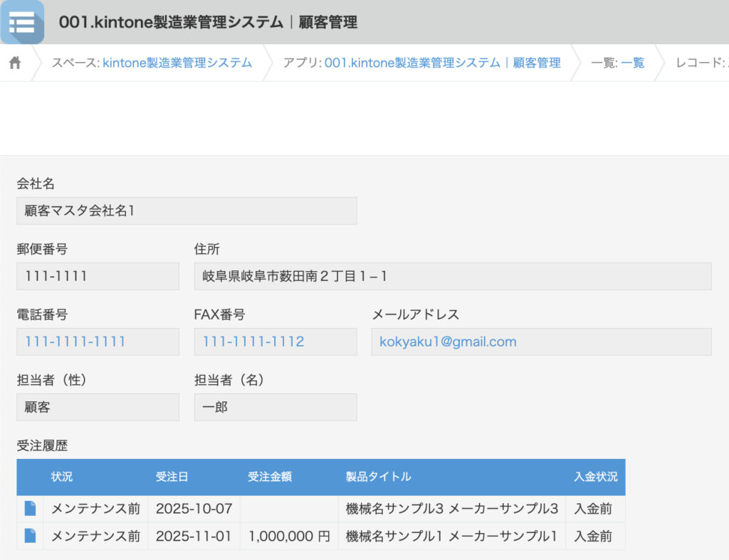Go to the home breadcrumb icon
The height and width of the screenshot is (560, 729).
pyautogui.click(x=15, y=63)
